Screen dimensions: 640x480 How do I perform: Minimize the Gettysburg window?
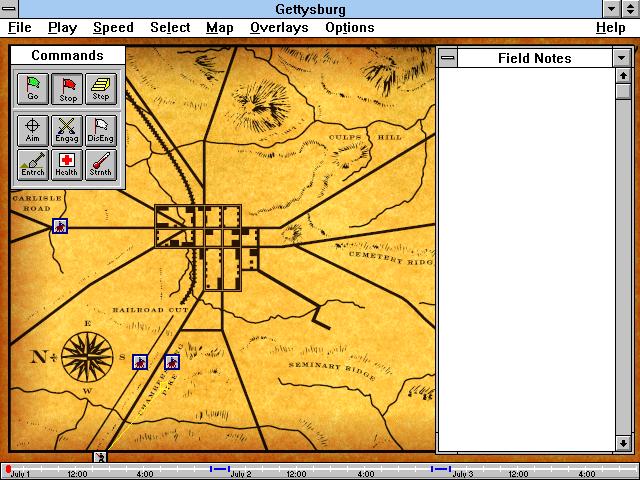tap(611, 9)
